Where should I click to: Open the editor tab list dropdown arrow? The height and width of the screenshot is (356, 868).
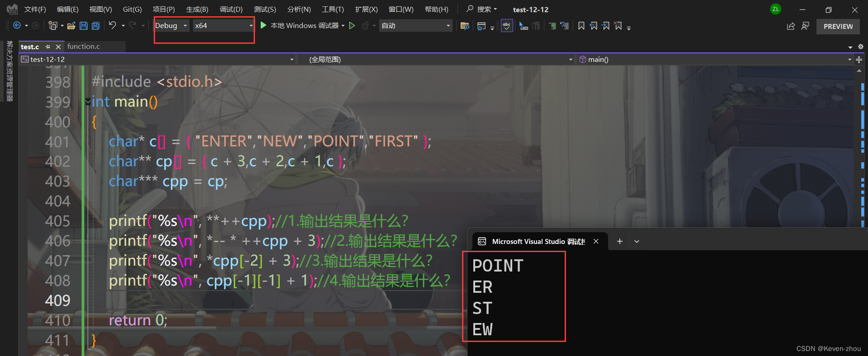click(x=850, y=47)
